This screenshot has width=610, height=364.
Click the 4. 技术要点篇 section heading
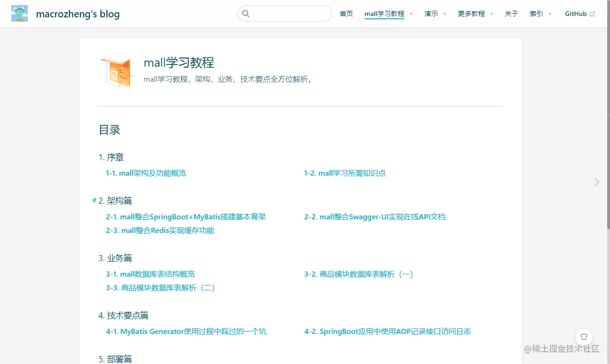click(x=124, y=315)
